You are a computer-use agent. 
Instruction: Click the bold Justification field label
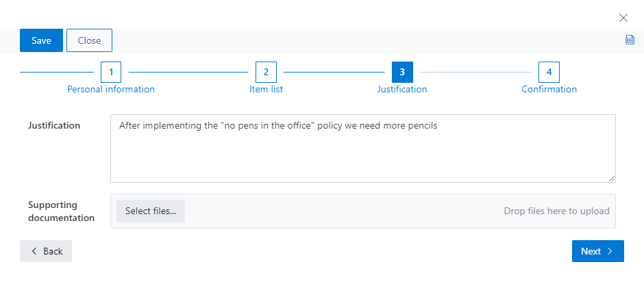click(x=54, y=125)
